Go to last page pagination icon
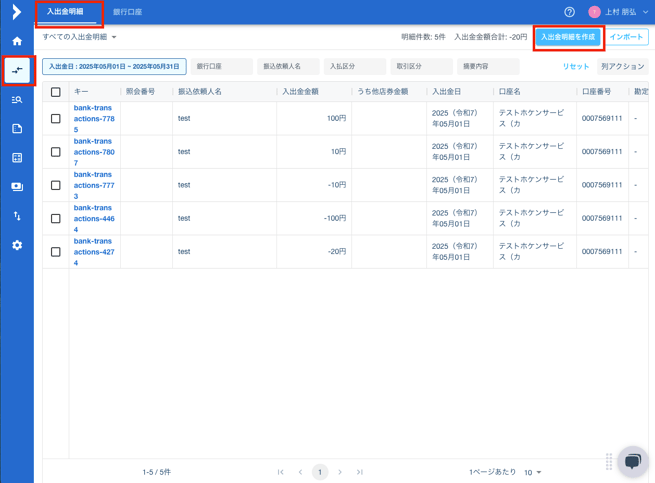 point(360,472)
